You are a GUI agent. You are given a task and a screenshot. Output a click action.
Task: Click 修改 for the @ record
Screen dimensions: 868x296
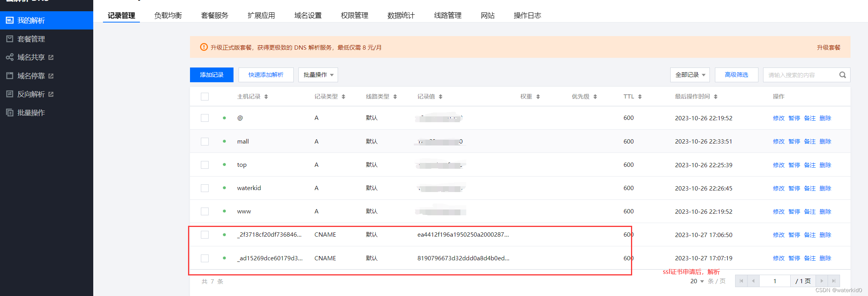pos(779,118)
